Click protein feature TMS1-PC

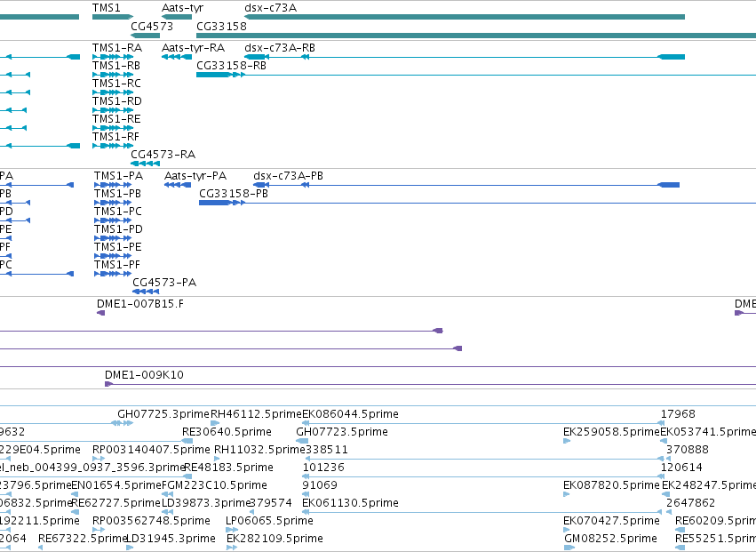(113, 221)
